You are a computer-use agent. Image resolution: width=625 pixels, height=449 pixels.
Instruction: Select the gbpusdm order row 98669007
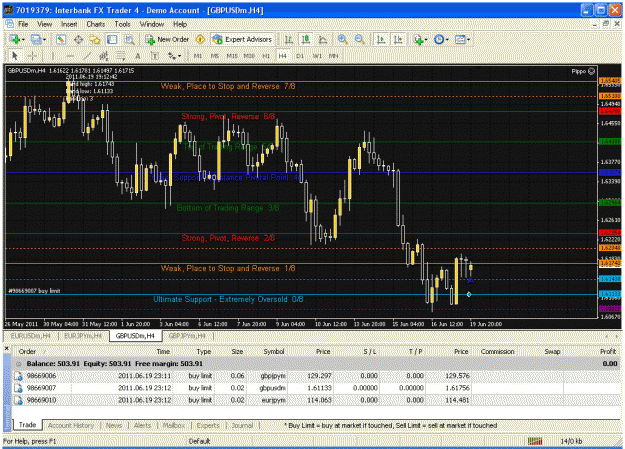(316, 388)
